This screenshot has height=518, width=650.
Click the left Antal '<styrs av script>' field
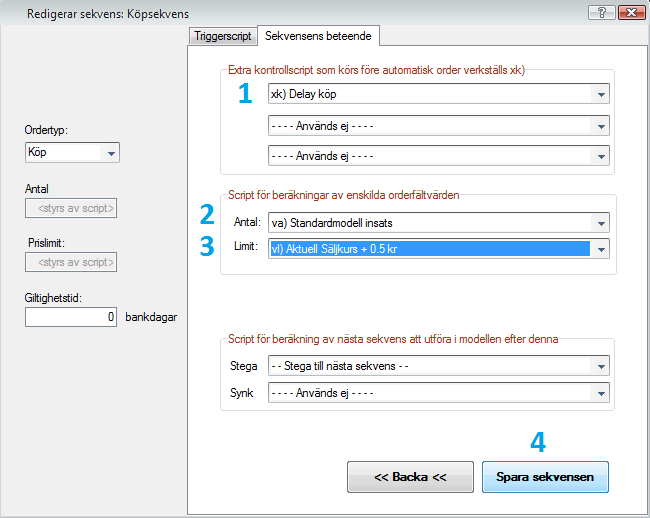coord(71,208)
